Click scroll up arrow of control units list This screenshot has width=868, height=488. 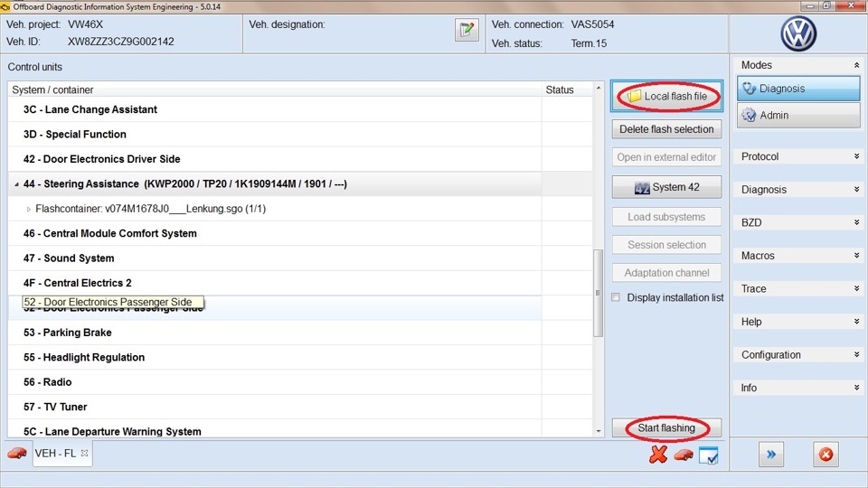coord(599,88)
